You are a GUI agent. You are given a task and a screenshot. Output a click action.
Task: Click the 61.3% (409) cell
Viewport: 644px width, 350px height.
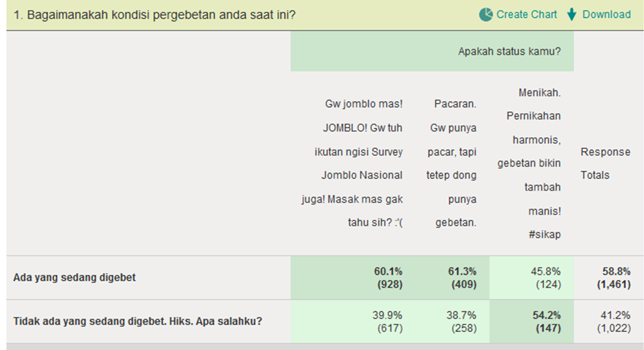462,278
